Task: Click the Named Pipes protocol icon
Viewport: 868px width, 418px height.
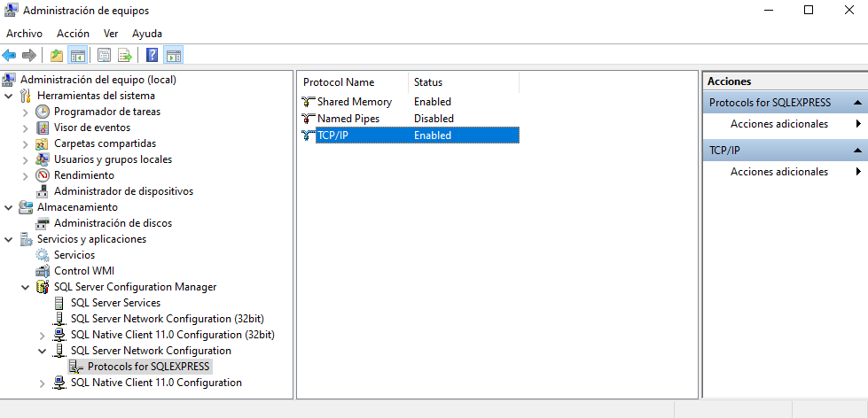Action: [x=309, y=119]
